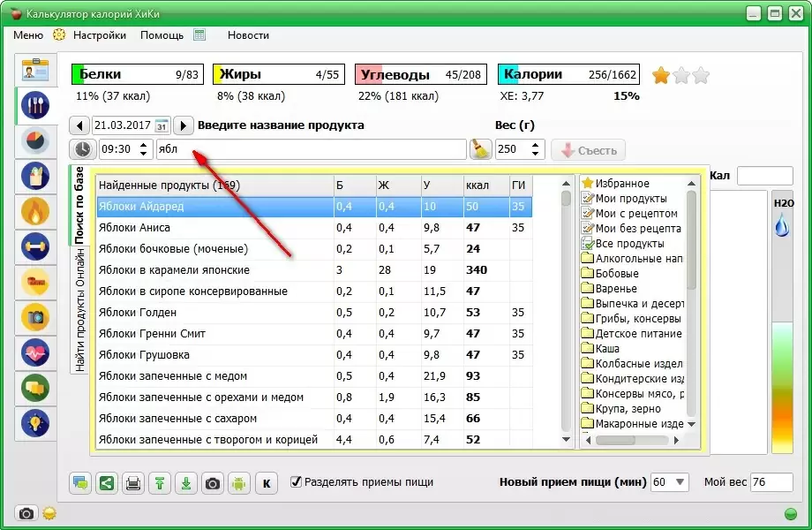
Task: Click the heart health sidebar icon
Action: pyautogui.click(x=34, y=352)
